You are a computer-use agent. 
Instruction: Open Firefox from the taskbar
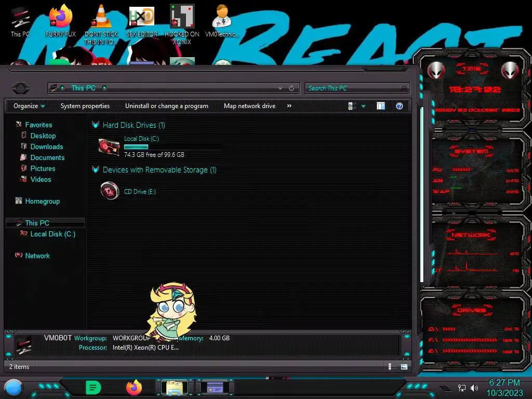(x=134, y=388)
